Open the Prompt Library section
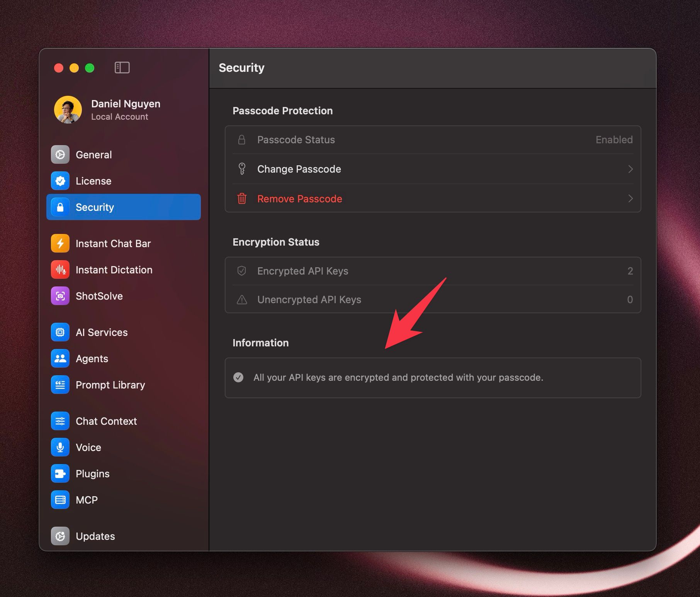Image resolution: width=700 pixels, height=597 pixels. (x=110, y=385)
